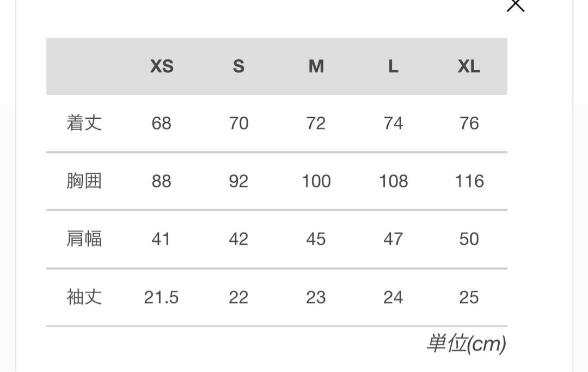Close the size chart popup
The height and width of the screenshot is (372, 588).
pos(516,4)
